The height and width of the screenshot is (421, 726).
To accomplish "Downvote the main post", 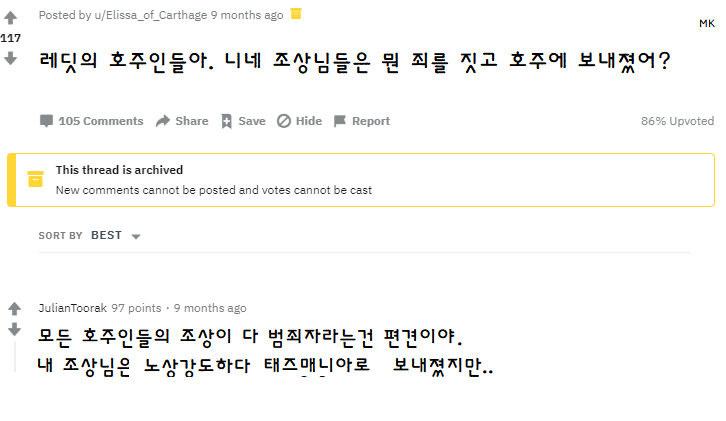I will tap(10, 59).
